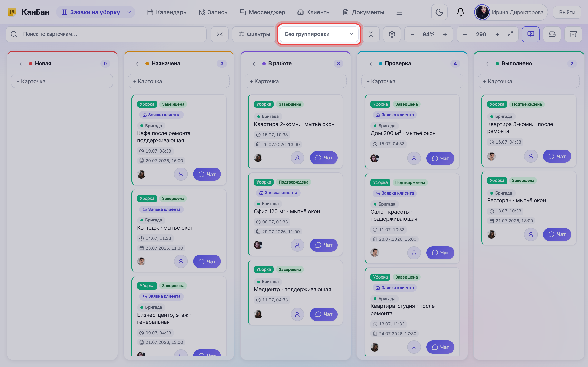Go to the Мессенджер section
The image size is (588, 367).
[262, 12]
